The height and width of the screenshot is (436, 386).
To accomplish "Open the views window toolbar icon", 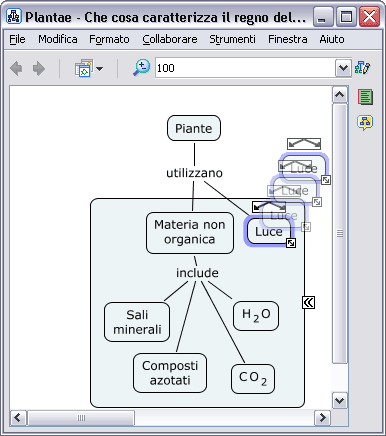I will pyautogui.click(x=84, y=68).
